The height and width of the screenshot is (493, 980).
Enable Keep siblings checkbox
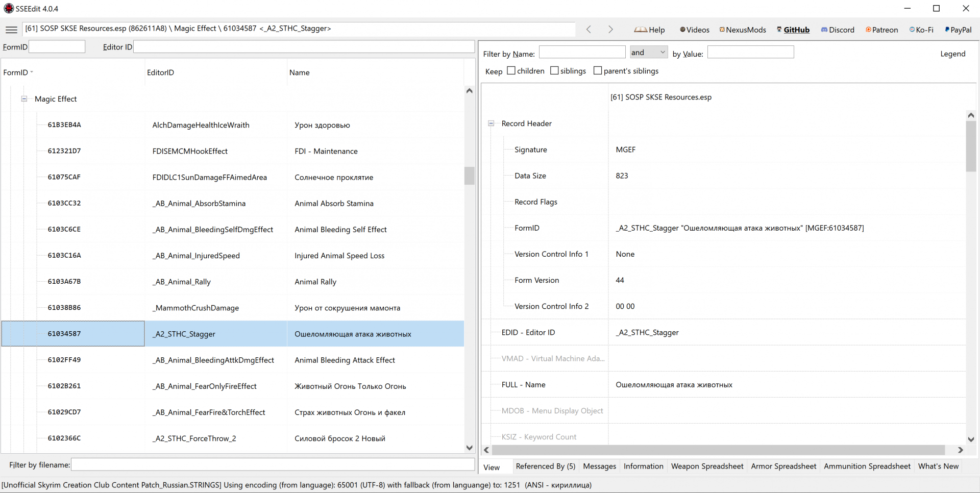point(555,71)
